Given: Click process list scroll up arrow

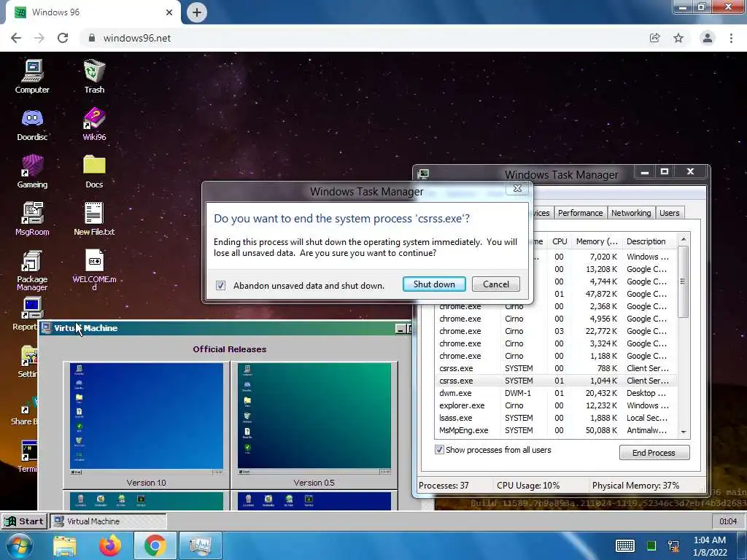Looking at the screenshot, I should pyautogui.click(x=683, y=239).
